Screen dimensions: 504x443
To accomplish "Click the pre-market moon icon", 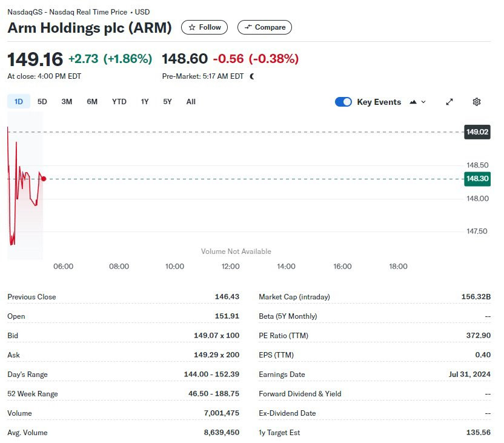I will 252,76.
